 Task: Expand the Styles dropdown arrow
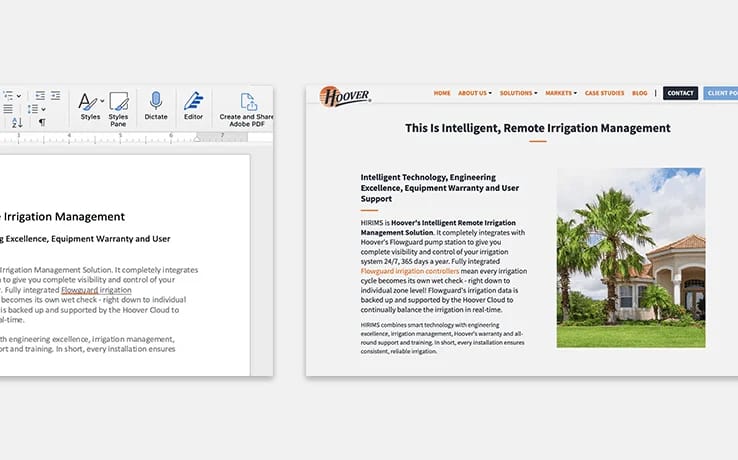click(102, 101)
